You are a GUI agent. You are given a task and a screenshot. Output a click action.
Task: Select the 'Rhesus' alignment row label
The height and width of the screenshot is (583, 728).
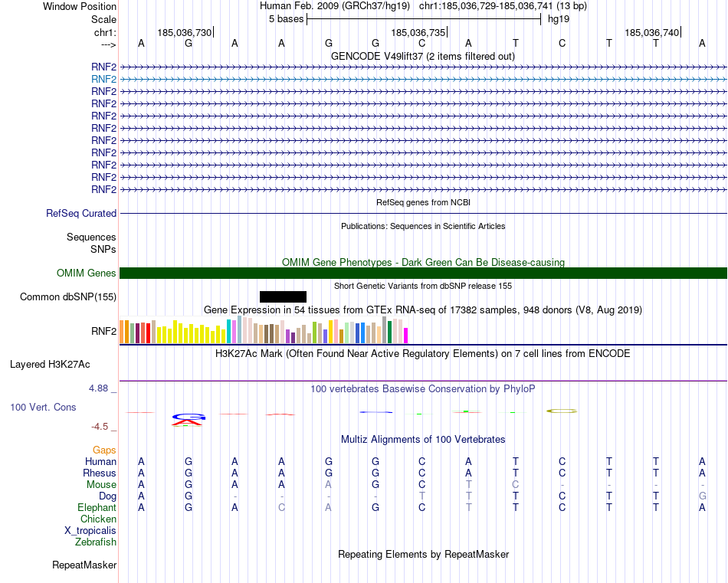pos(100,473)
